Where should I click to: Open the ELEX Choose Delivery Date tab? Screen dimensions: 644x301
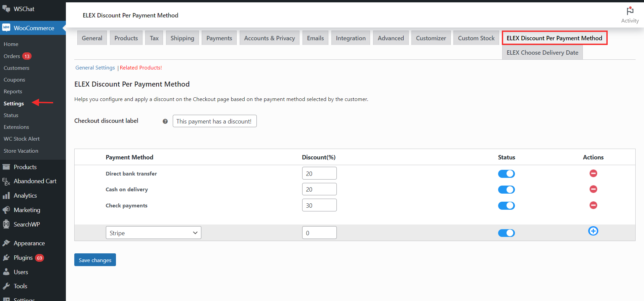click(x=542, y=52)
